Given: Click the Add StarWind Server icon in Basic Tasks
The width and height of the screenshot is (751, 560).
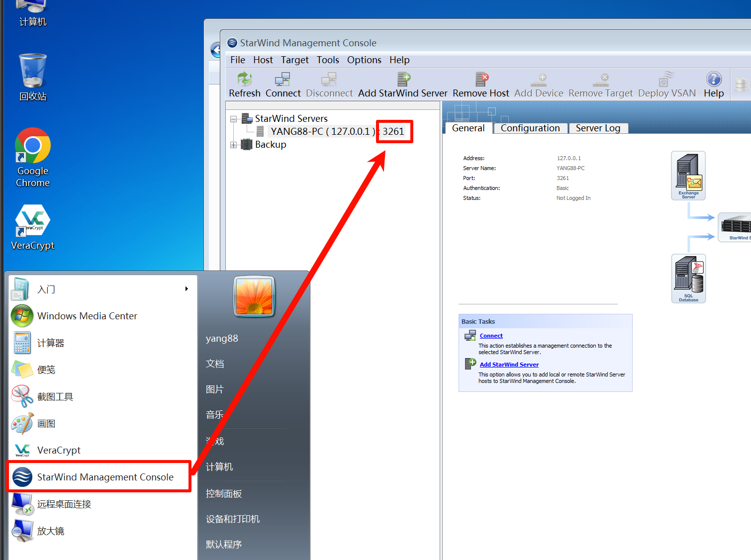Looking at the screenshot, I should [470, 364].
